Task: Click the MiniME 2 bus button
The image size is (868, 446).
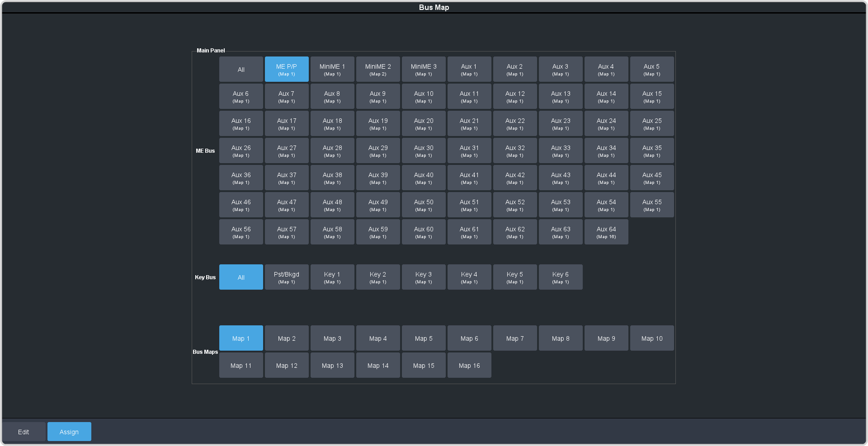Action: coord(378,69)
